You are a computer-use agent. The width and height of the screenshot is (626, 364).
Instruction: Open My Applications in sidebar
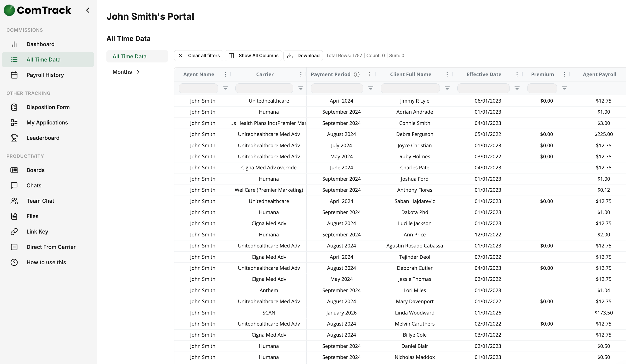48,123
